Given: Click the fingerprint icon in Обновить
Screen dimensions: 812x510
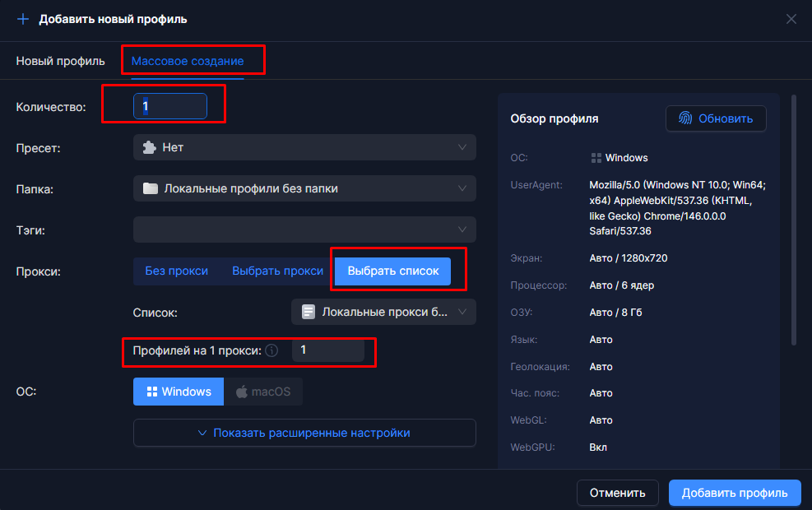Looking at the screenshot, I should pyautogui.click(x=685, y=118).
